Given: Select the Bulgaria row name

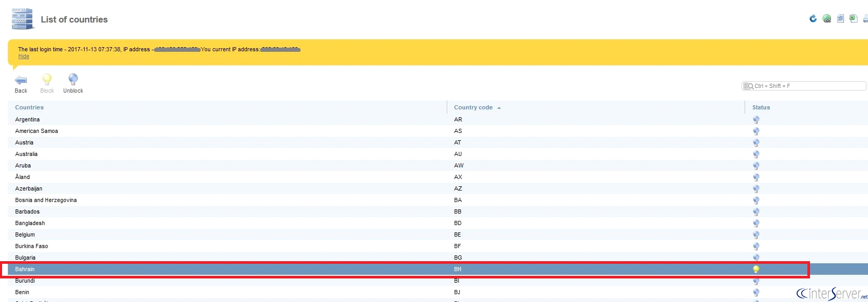Looking at the screenshot, I should click(25, 258).
